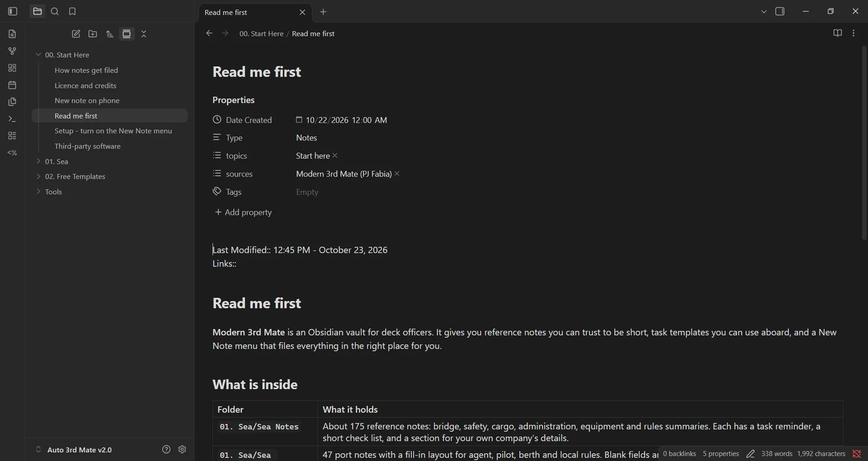
Task: Open daily note calendar ribbon icon
Action: (12, 85)
